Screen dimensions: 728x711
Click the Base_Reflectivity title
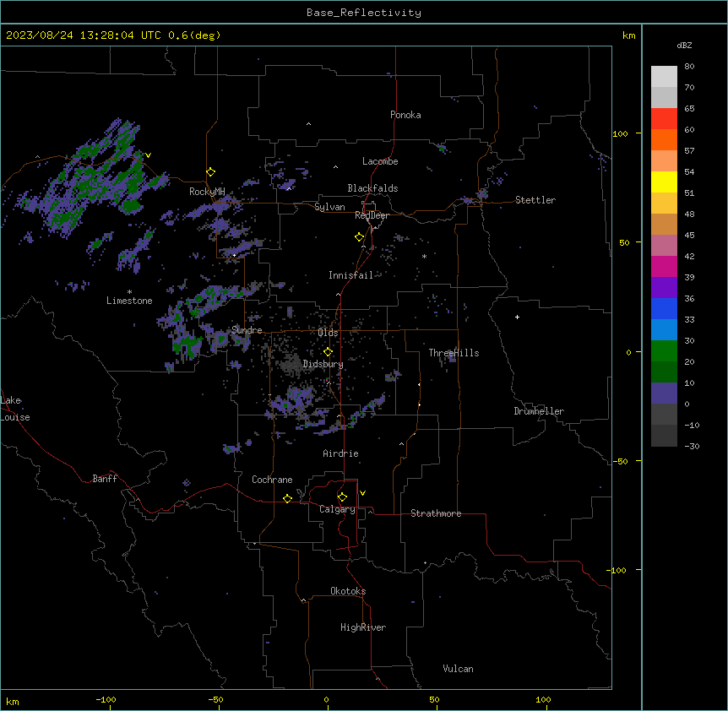364,13
